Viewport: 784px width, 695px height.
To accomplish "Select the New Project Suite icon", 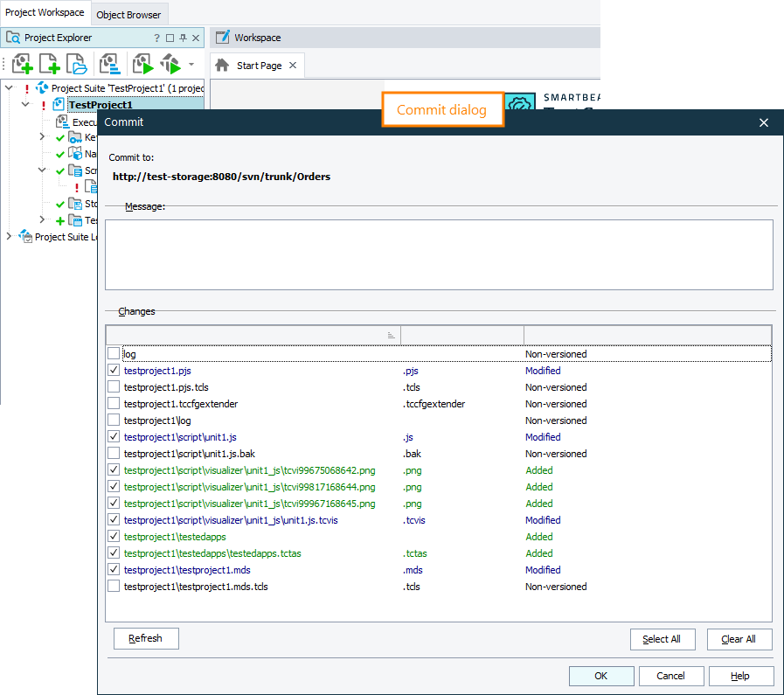I will [22, 64].
